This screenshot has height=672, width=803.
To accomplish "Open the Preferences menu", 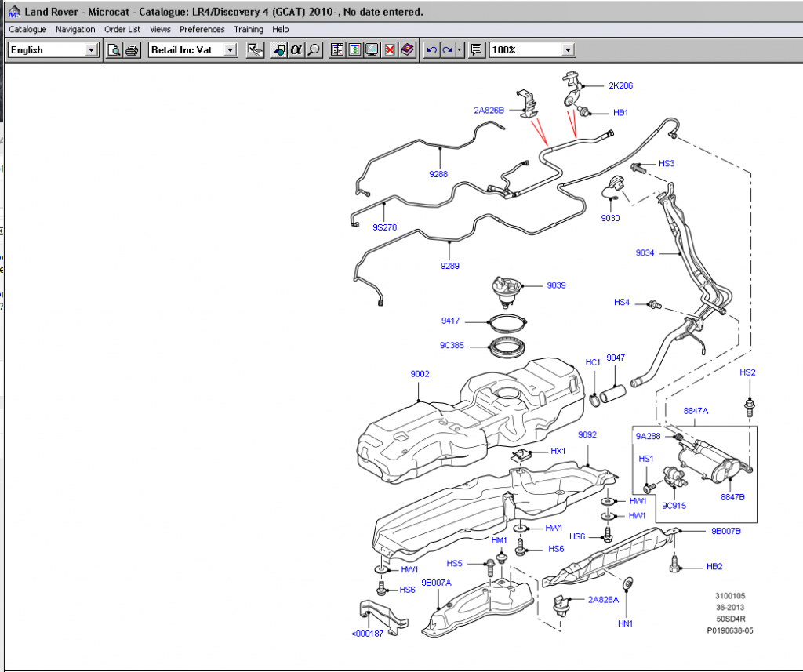I will (x=202, y=29).
